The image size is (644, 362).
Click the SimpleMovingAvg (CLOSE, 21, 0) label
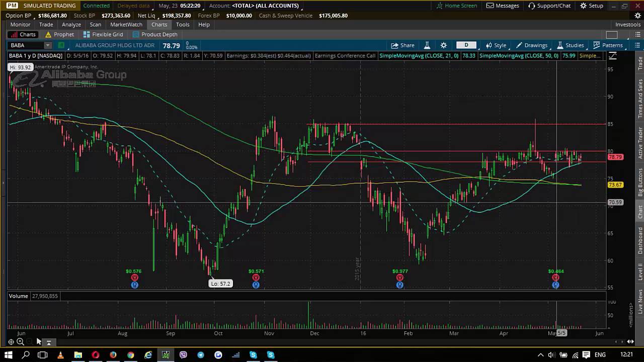coord(419,56)
